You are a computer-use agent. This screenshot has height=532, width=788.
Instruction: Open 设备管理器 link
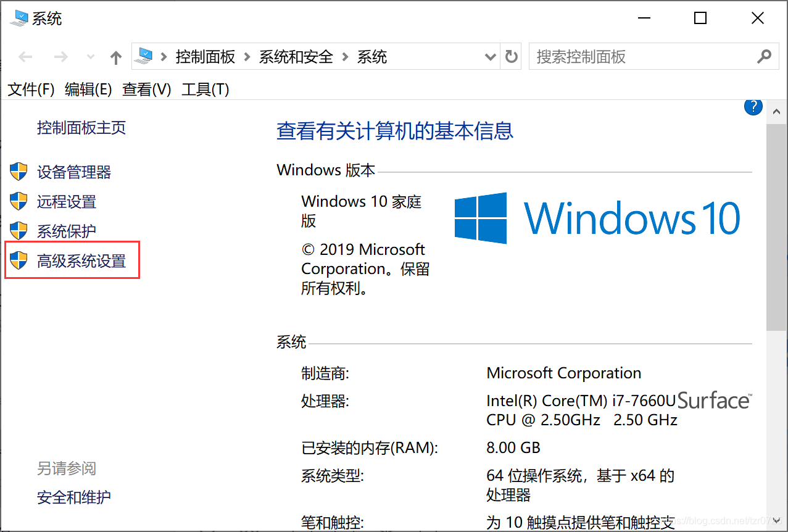coord(74,172)
